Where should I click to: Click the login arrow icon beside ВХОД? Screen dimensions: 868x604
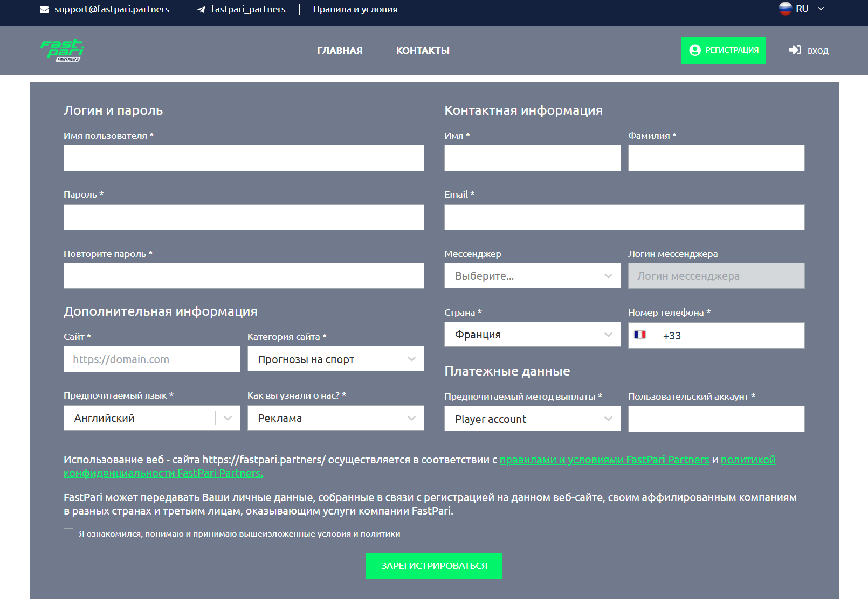795,50
